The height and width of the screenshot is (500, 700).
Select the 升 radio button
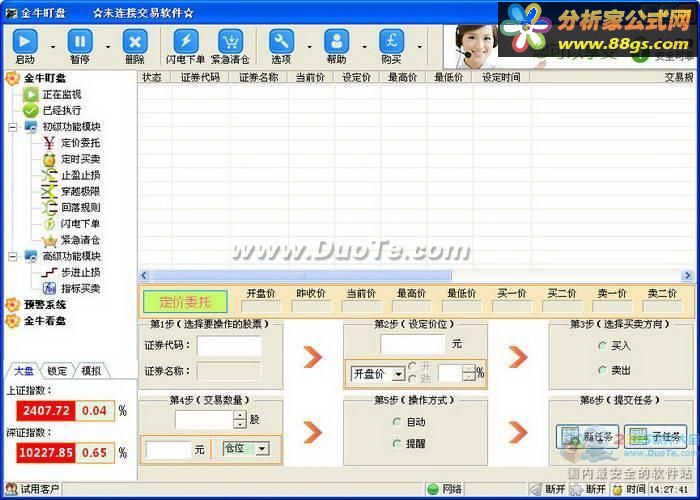(412, 366)
